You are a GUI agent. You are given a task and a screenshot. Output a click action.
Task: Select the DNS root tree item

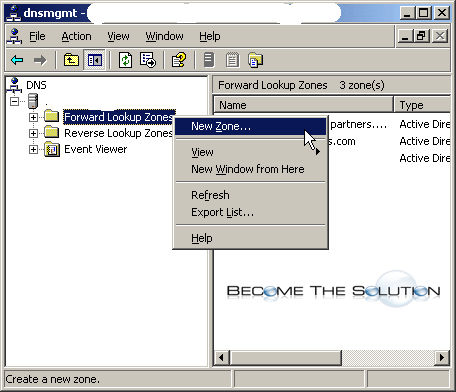(x=36, y=85)
